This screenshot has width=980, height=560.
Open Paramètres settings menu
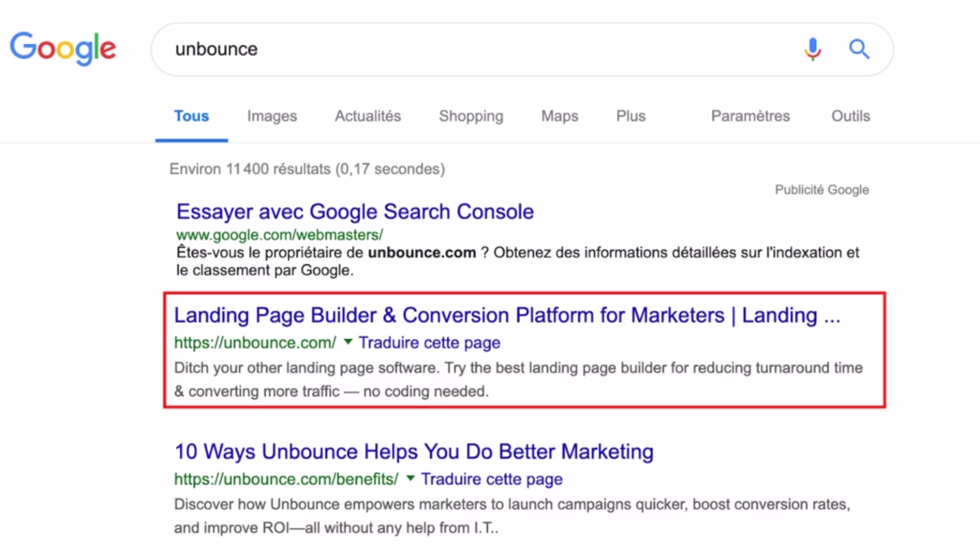click(750, 116)
